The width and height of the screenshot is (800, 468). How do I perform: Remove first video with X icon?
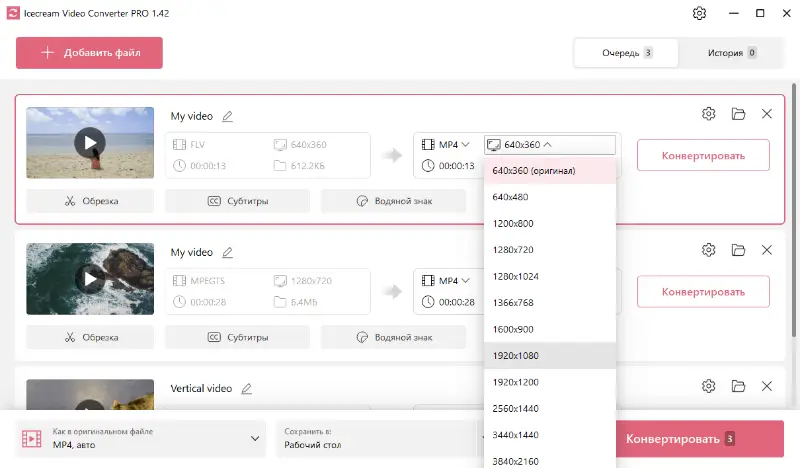point(767,114)
